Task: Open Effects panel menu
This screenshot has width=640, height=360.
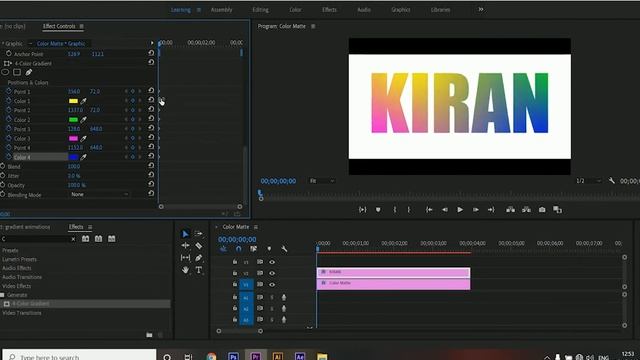Action: click(x=90, y=227)
